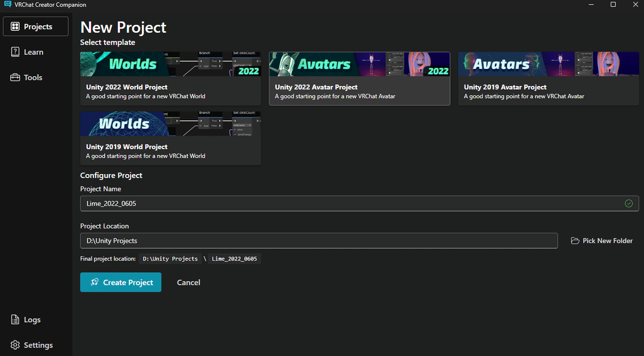Click the 'Final project location:' label
Image resolution: width=644 pixels, height=356 pixels.
pyautogui.click(x=108, y=259)
